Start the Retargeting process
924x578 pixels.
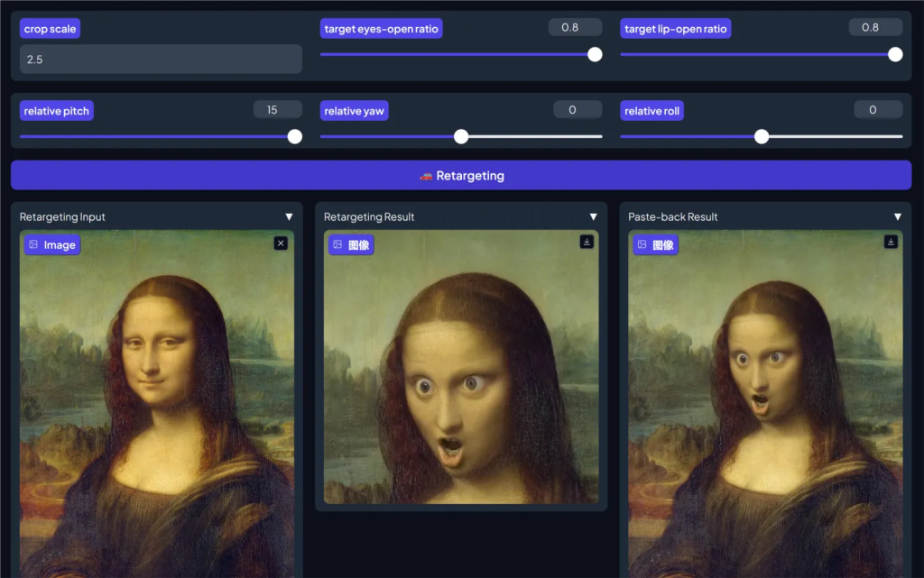tap(461, 176)
